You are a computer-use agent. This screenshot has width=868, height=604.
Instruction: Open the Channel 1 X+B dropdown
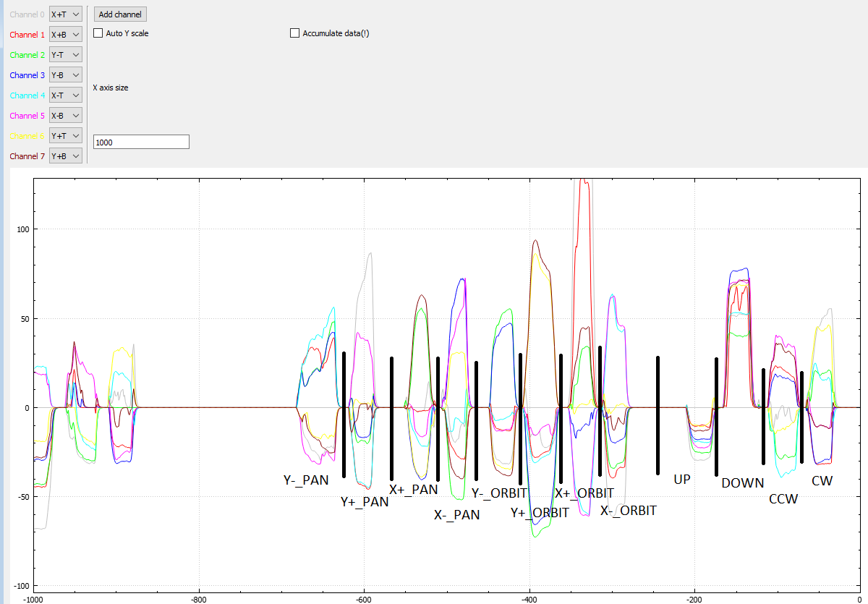pos(65,34)
